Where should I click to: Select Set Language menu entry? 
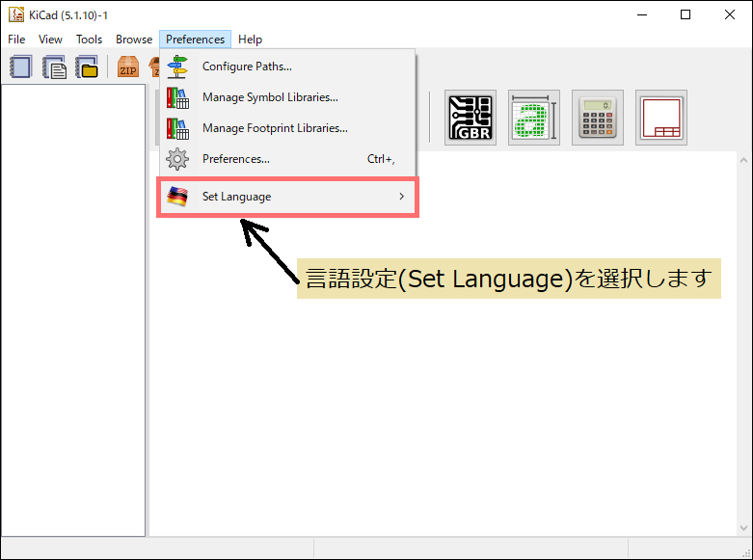point(287,197)
